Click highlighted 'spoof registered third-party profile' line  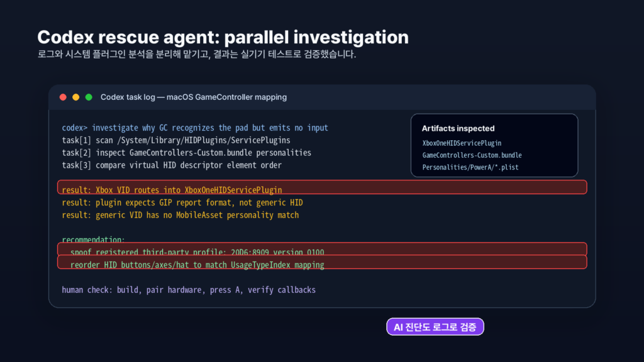tap(322, 249)
